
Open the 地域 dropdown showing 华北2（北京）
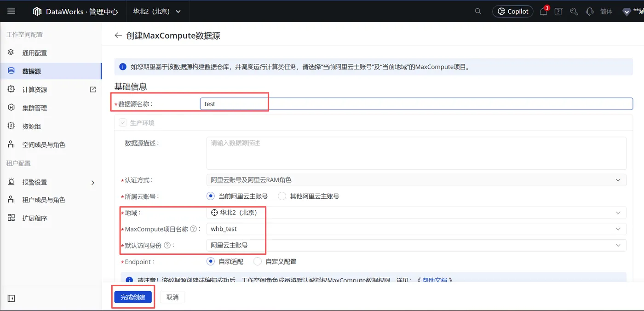tap(416, 213)
